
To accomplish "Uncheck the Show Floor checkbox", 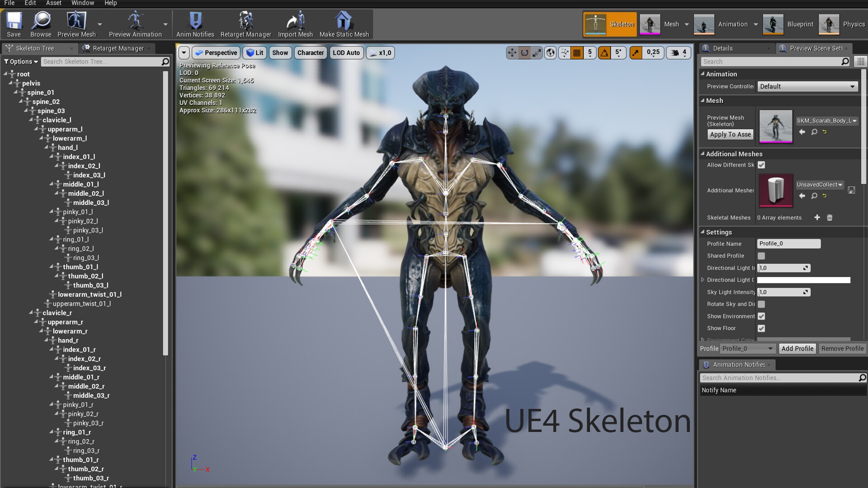I will [x=761, y=328].
